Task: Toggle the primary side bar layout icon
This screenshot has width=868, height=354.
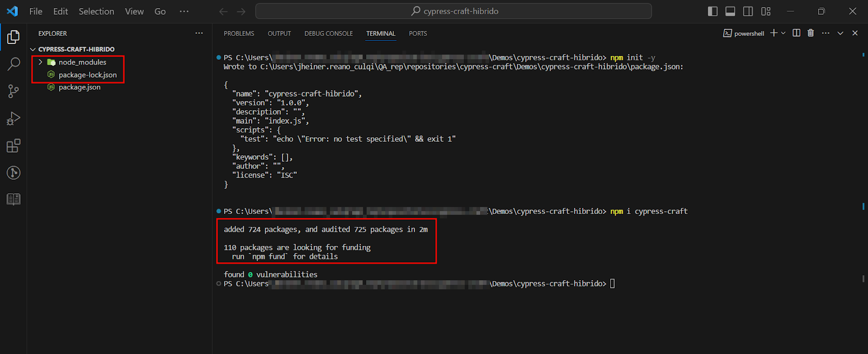Action: pos(713,11)
